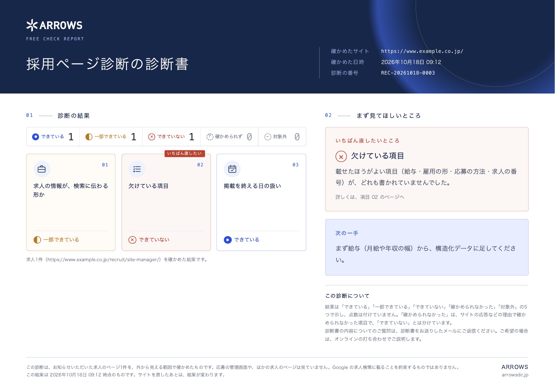Click the ARROWS footer brand name

[x=515, y=367]
